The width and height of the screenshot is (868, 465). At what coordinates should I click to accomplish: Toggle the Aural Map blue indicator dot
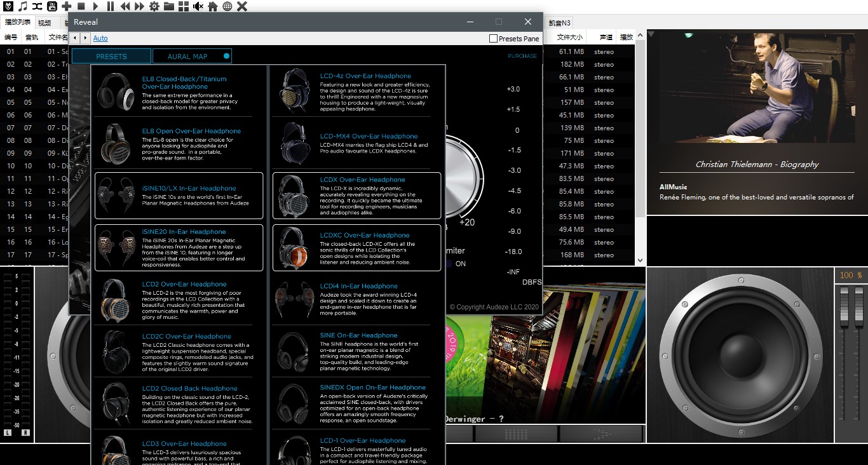click(226, 57)
